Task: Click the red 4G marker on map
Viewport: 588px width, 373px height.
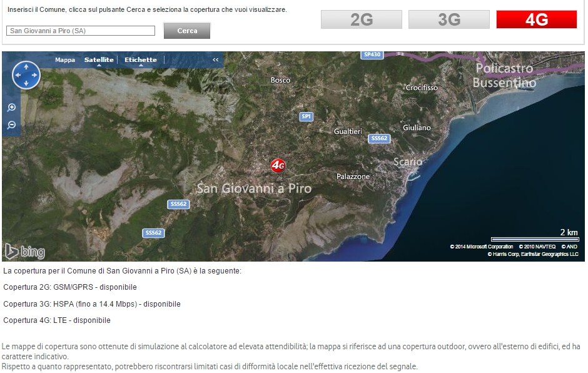Action: click(x=278, y=165)
